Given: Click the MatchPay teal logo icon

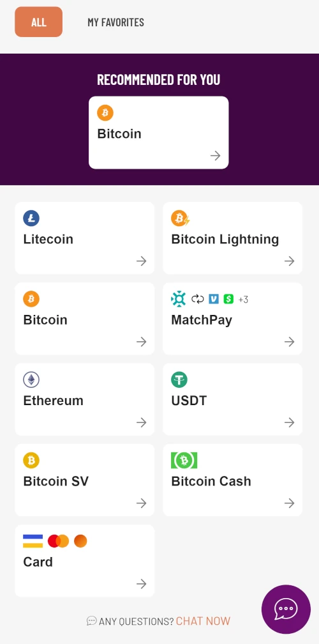Looking at the screenshot, I should pos(179,299).
